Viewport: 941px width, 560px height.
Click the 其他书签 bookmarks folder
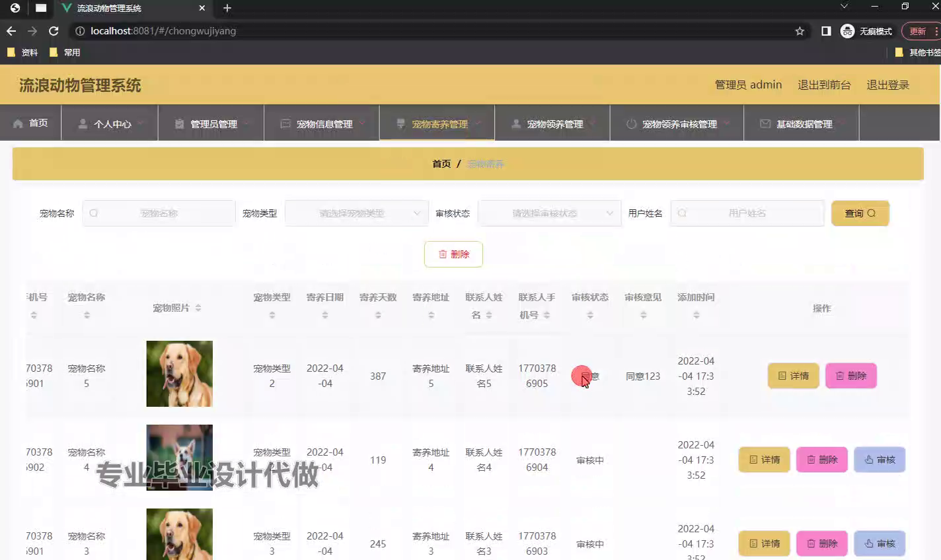click(x=917, y=52)
